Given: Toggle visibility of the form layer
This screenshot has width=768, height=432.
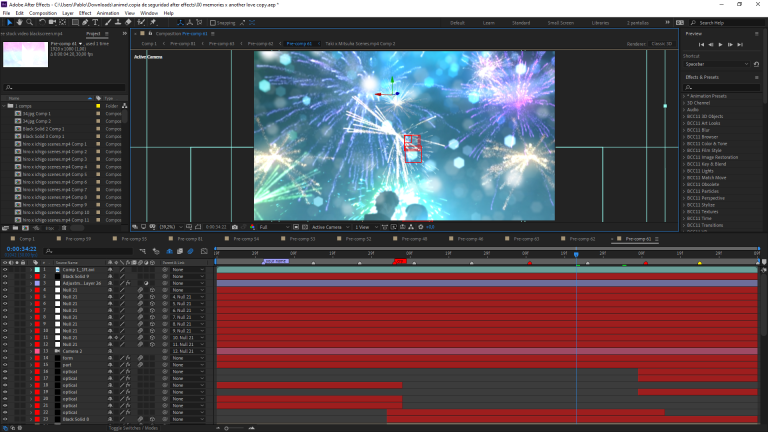Looking at the screenshot, I should pos(5,358).
